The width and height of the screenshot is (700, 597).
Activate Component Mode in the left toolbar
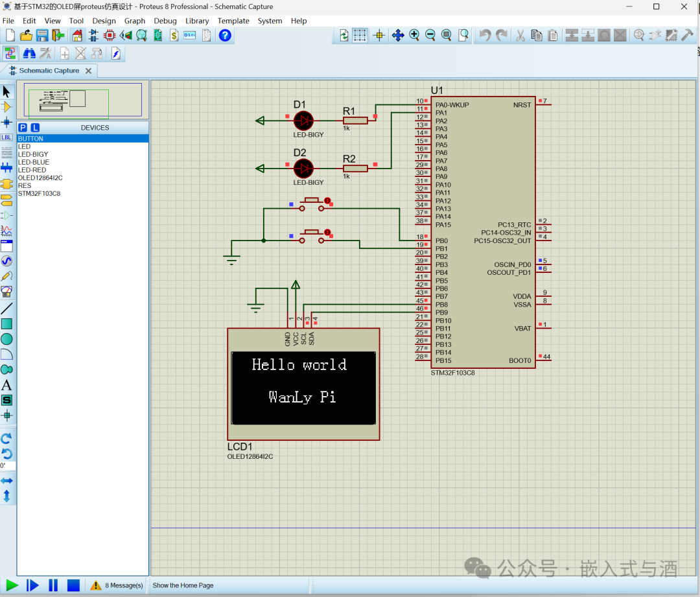[8, 106]
